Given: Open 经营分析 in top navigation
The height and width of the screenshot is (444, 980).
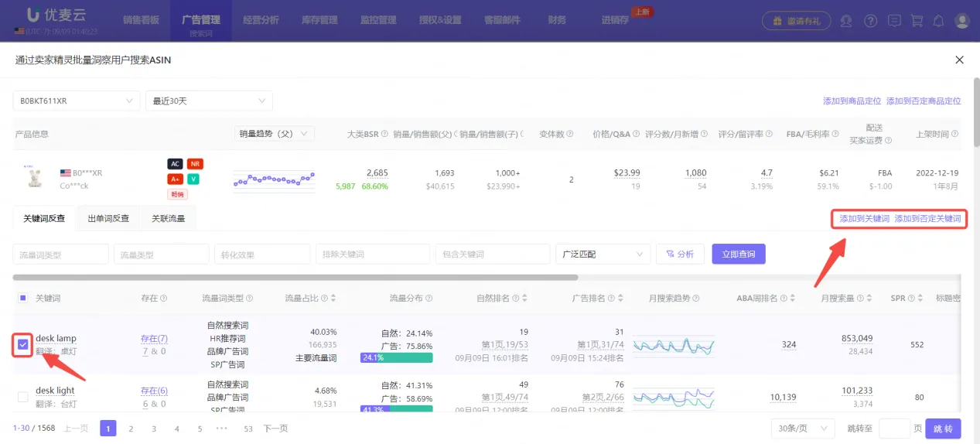Looking at the screenshot, I should (x=261, y=19).
